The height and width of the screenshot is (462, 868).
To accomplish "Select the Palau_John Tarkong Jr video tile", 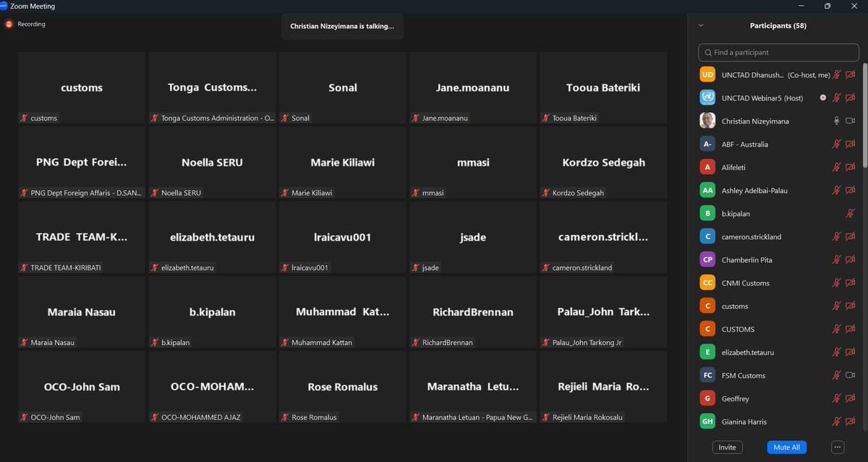I will coord(604,312).
